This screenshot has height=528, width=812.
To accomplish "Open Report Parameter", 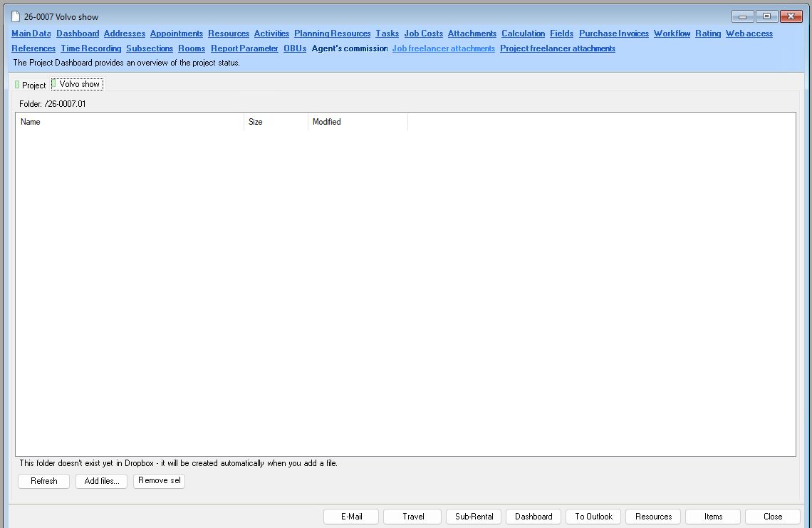I will pos(244,48).
